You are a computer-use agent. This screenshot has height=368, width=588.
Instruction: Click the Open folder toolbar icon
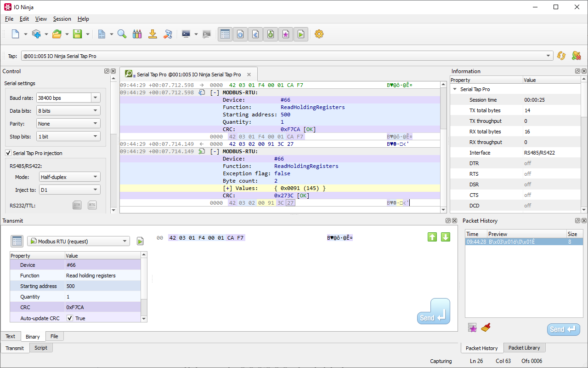tap(57, 34)
